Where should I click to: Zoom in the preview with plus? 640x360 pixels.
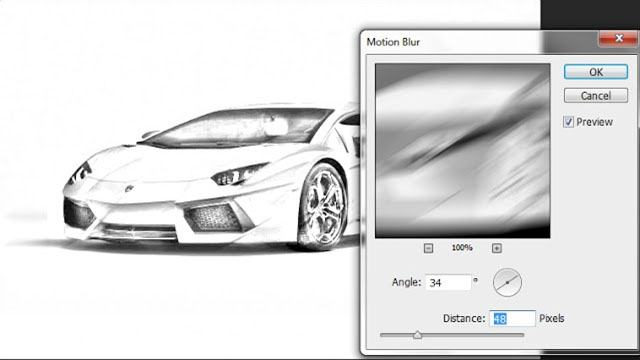(496, 248)
